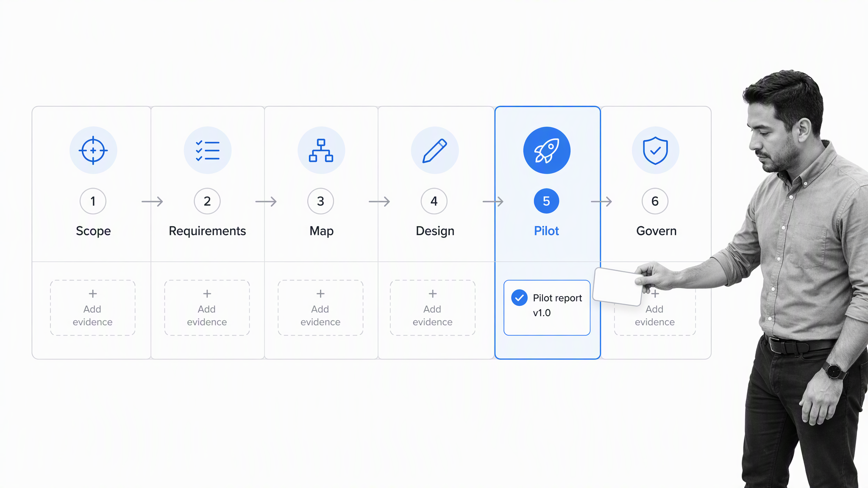Select the highlighted step 5 circle
The height and width of the screenshot is (488, 868).
[x=546, y=201]
